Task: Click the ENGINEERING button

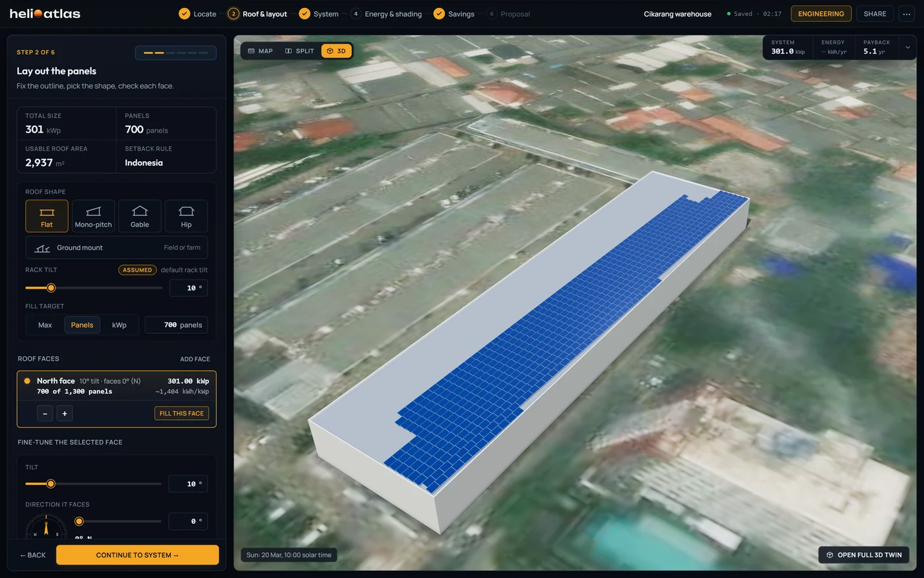Action: (x=821, y=14)
